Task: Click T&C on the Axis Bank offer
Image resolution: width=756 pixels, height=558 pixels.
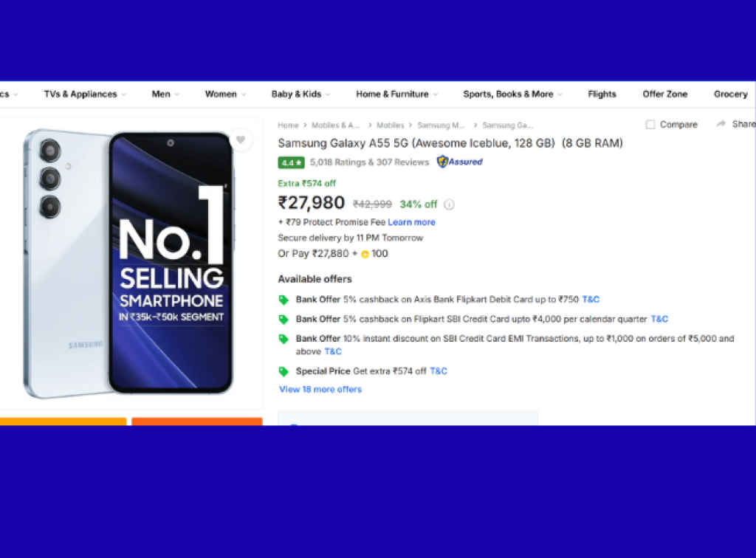Action: (591, 300)
